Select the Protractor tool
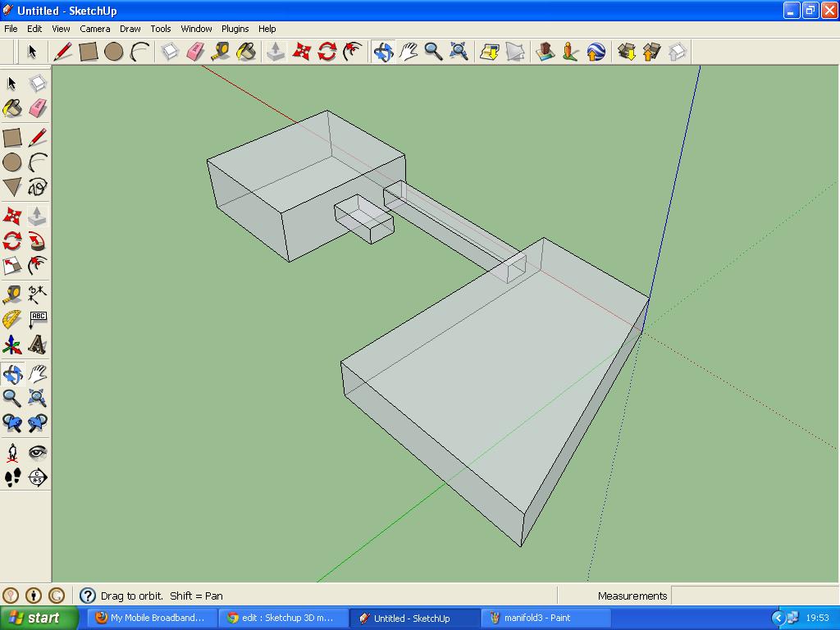The height and width of the screenshot is (630, 840). pos(12,320)
